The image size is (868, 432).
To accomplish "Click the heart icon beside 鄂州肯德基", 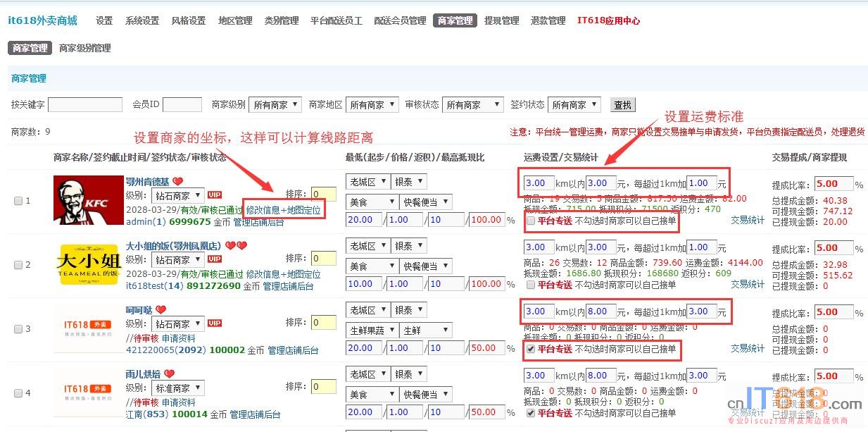I will pos(178,182).
